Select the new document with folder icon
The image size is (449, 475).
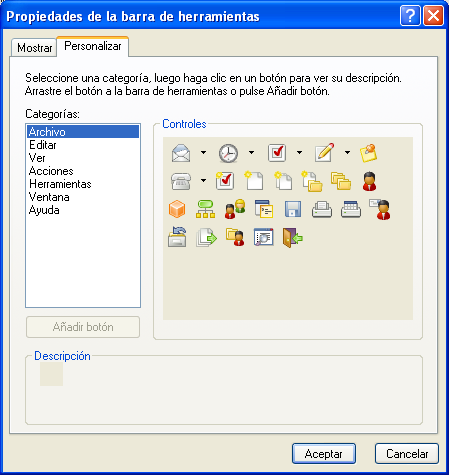tap(312, 181)
